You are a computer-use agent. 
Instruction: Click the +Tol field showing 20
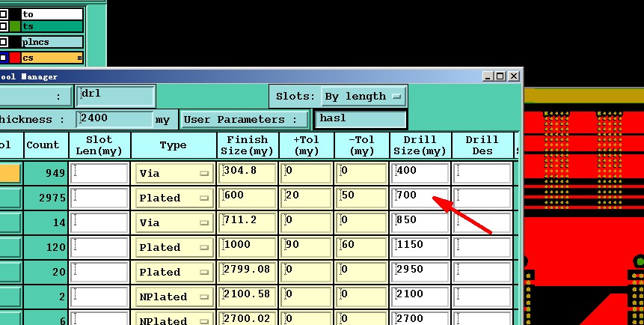point(307,198)
